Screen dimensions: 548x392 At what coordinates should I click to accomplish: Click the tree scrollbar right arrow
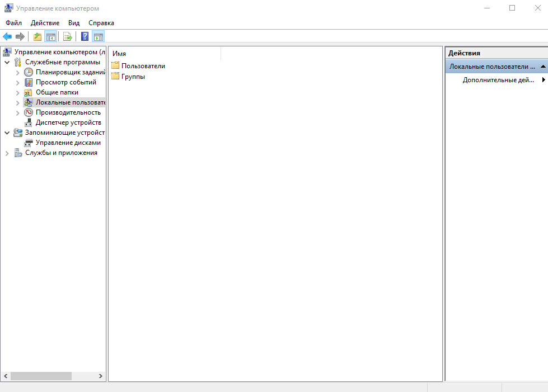pos(101,376)
